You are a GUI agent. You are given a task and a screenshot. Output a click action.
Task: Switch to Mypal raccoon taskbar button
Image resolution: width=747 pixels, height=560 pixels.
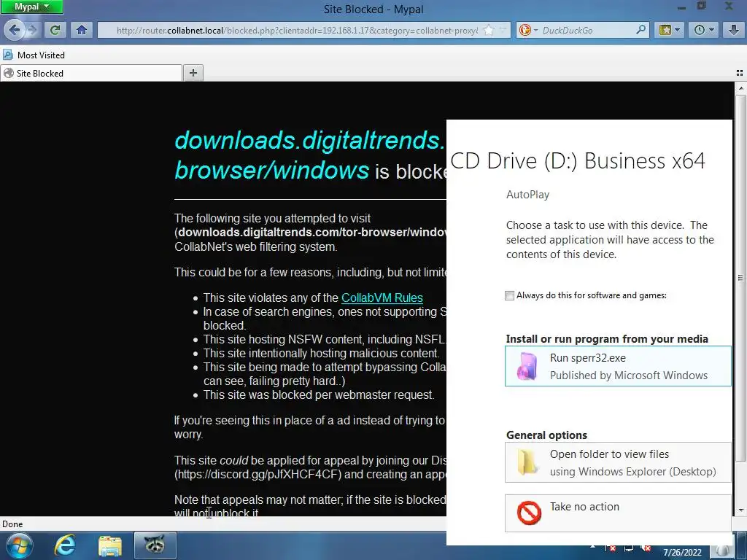click(155, 545)
